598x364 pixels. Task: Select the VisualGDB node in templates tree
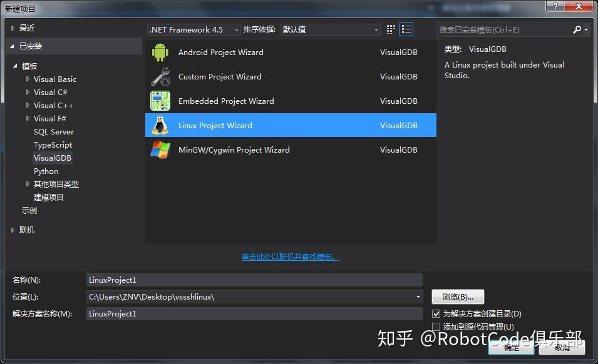[53, 158]
